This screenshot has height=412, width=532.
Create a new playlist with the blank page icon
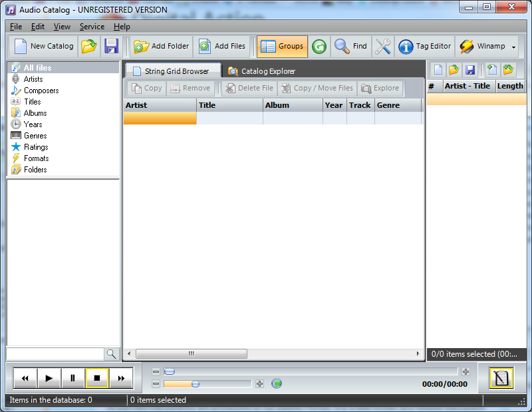tap(438, 69)
